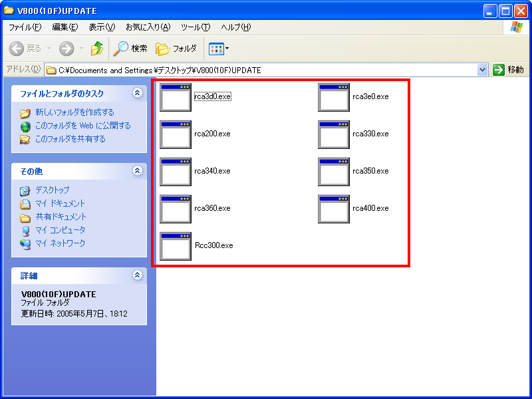Click the Views grid icon
Screen dimensions: 532x399
click(216, 49)
